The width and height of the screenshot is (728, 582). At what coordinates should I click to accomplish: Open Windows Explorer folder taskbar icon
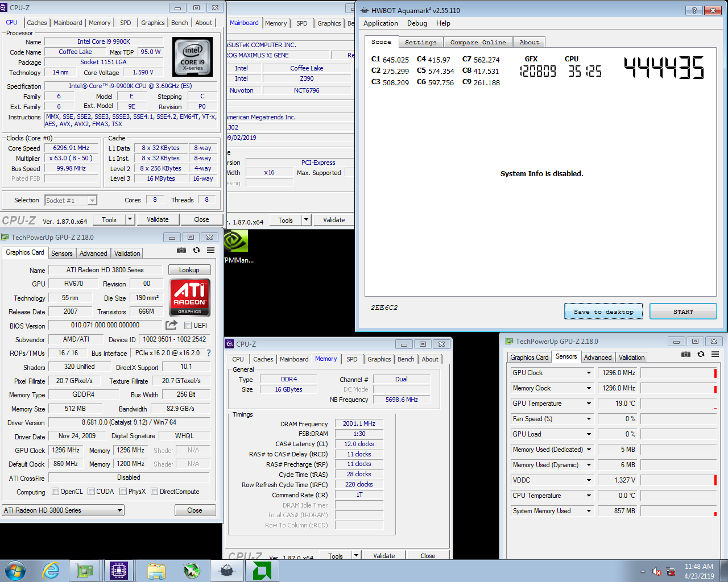[x=156, y=571]
